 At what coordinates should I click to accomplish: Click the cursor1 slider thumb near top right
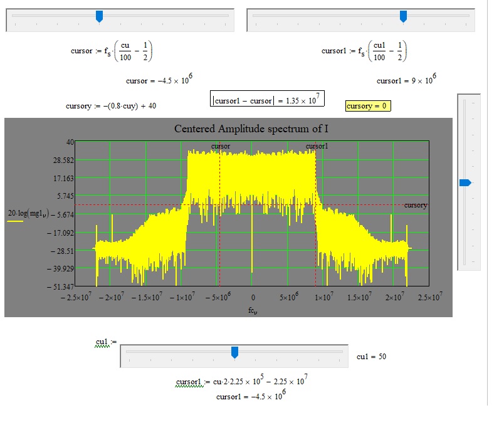[x=403, y=16]
